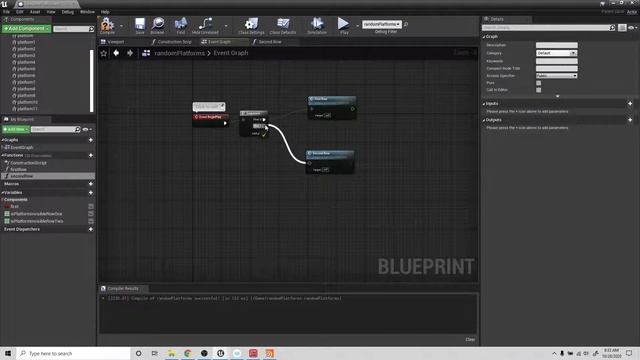This screenshot has height=360, width=640.
Task: Open view options eye in My Blueprint
Action: click(x=87, y=129)
